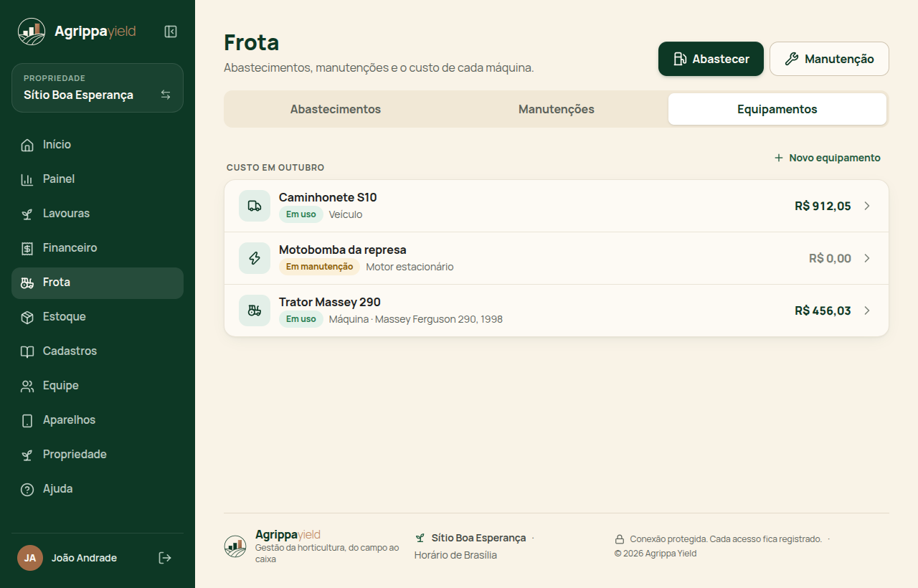Open Frota in the sidebar menu
The image size is (918, 588).
98,283
